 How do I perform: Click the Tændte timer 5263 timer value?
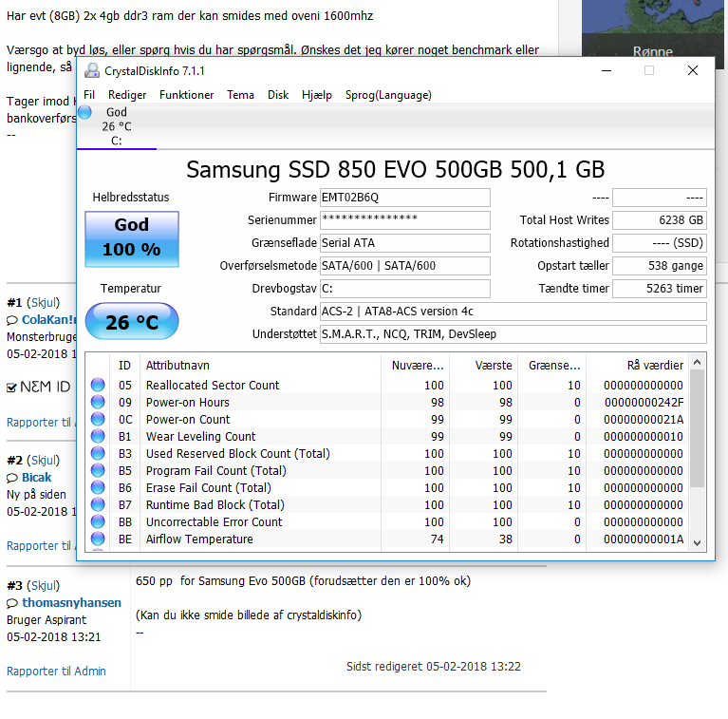660,289
